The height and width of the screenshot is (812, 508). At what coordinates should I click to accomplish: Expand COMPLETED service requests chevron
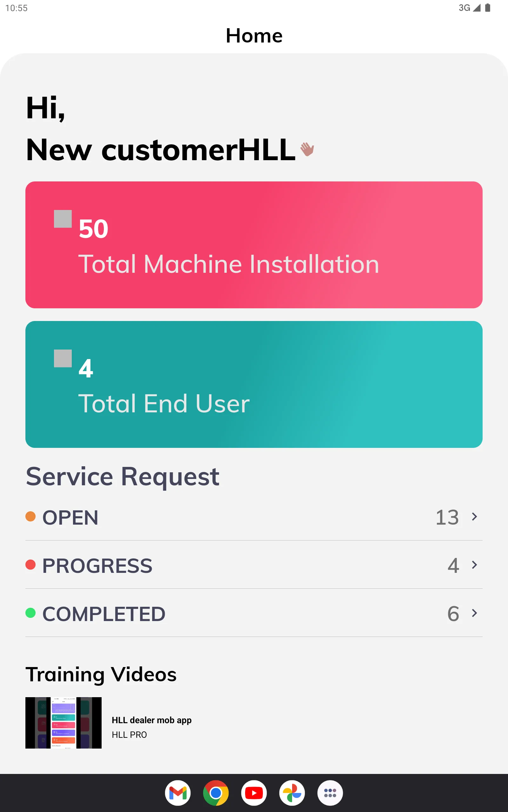[474, 613]
